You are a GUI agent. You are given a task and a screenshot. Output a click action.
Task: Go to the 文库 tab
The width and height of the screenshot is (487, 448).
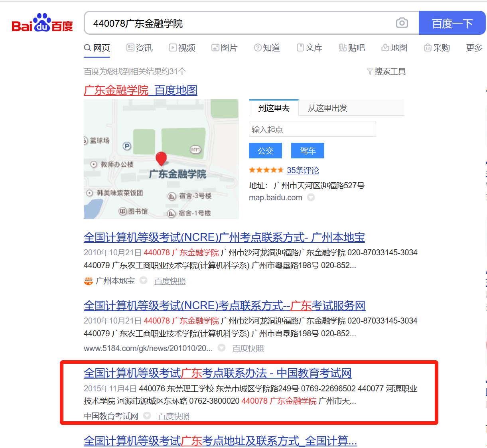tap(310, 48)
